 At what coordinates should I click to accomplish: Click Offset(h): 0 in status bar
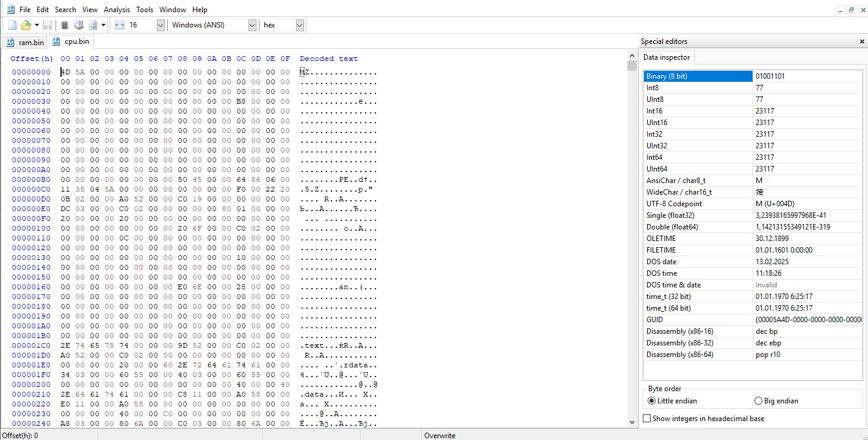tap(20, 436)
